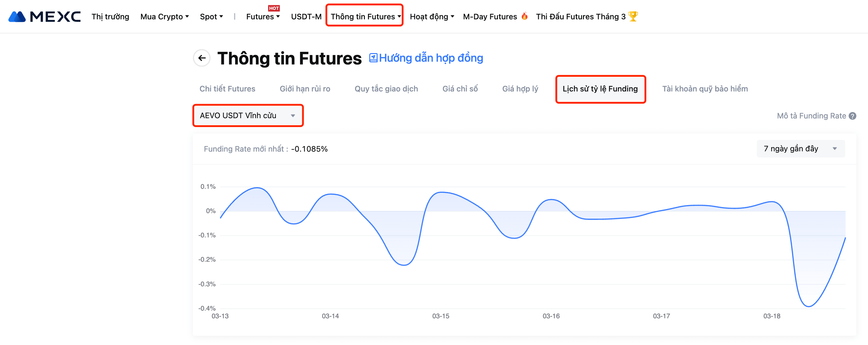Expand the Spot navigation menu
The image size is (868, 345).
point(211,17)
